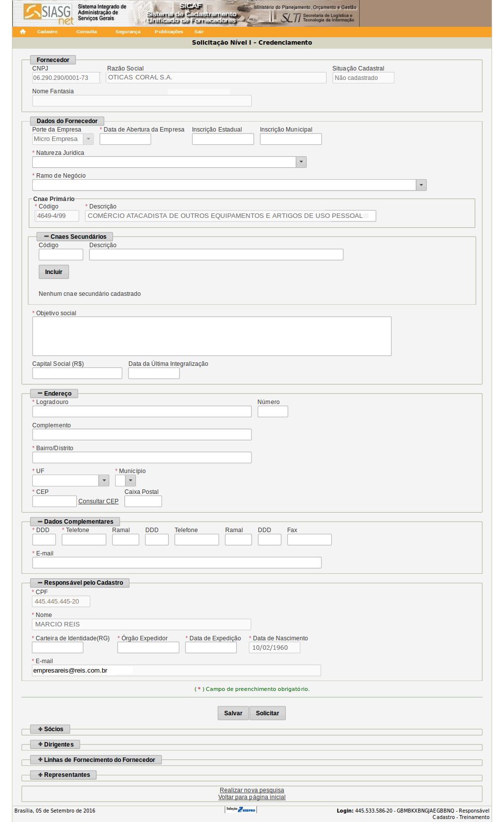Expand the Sócios section
Image resolution: width=504 pixels, height=822 pixels.
click(51, 729)
